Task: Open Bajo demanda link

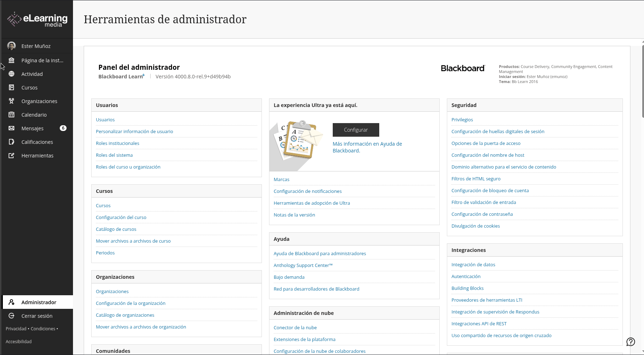Action: pos(289,277)
